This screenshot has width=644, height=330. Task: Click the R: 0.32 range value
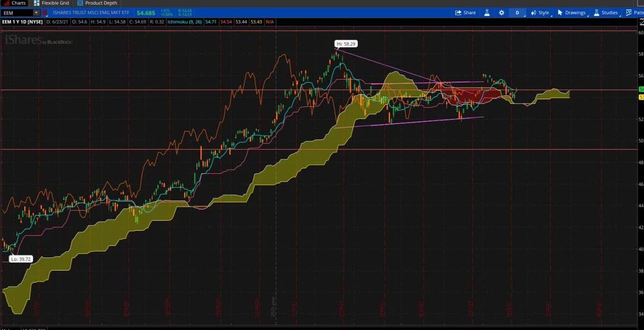[x=157, y=22]
